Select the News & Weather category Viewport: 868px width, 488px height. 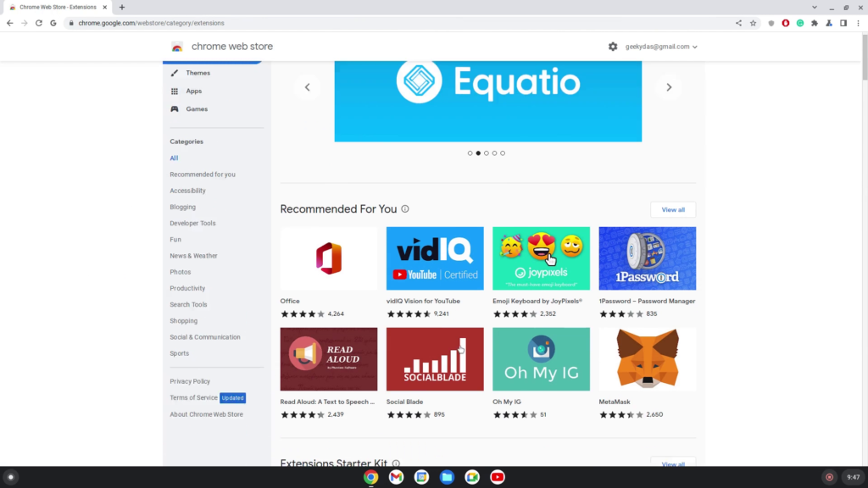pyautogui.click(x=194, y=256)
